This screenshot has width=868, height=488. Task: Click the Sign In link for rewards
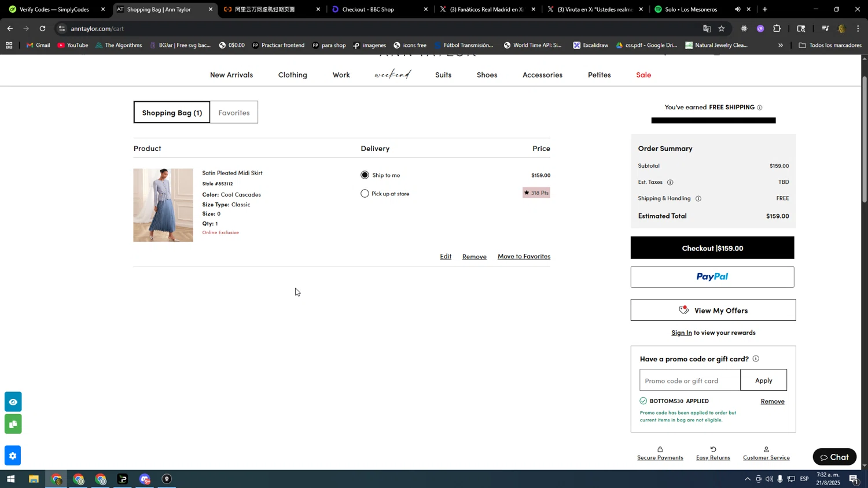pos(682,332)
